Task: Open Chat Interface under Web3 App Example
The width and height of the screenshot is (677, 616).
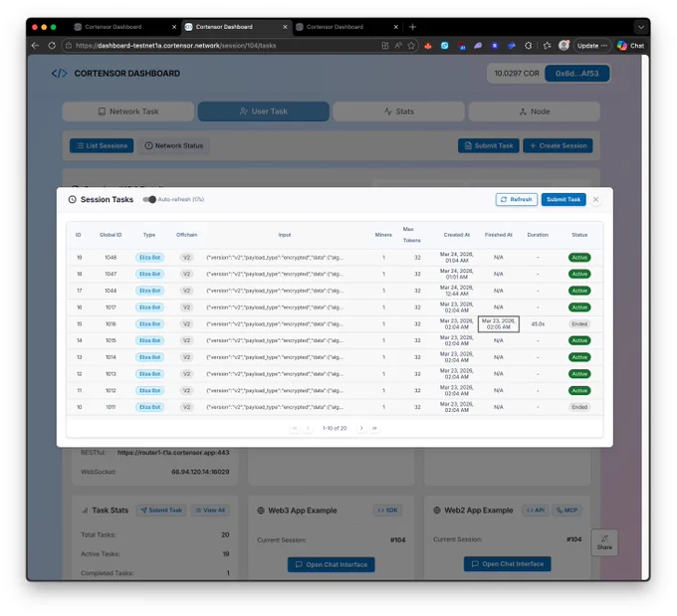Action: coord(332,564)
